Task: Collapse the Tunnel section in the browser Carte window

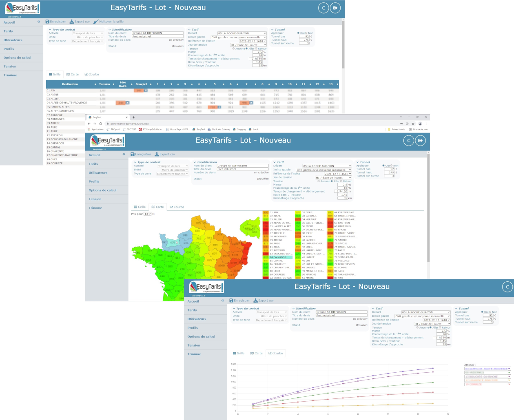Action: (358, 162)
